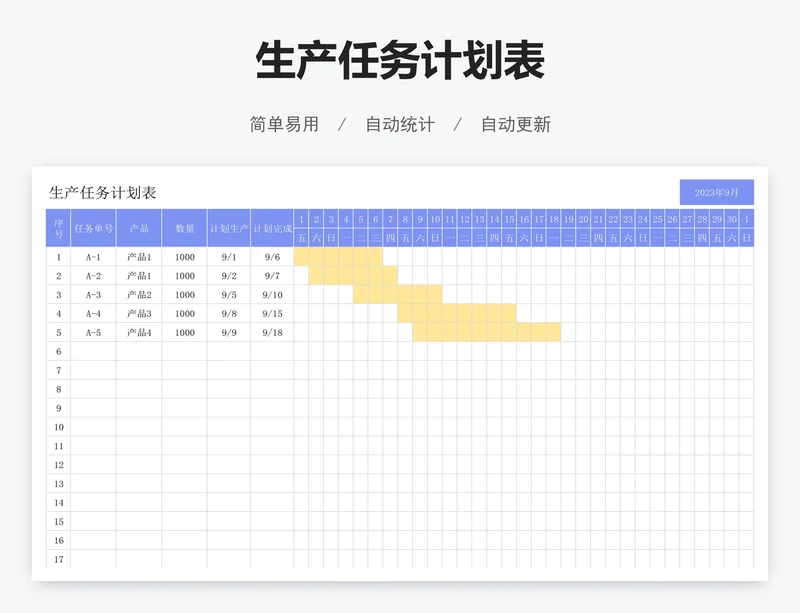Click day 28 in the calendar header

click(x=702, y=219)
